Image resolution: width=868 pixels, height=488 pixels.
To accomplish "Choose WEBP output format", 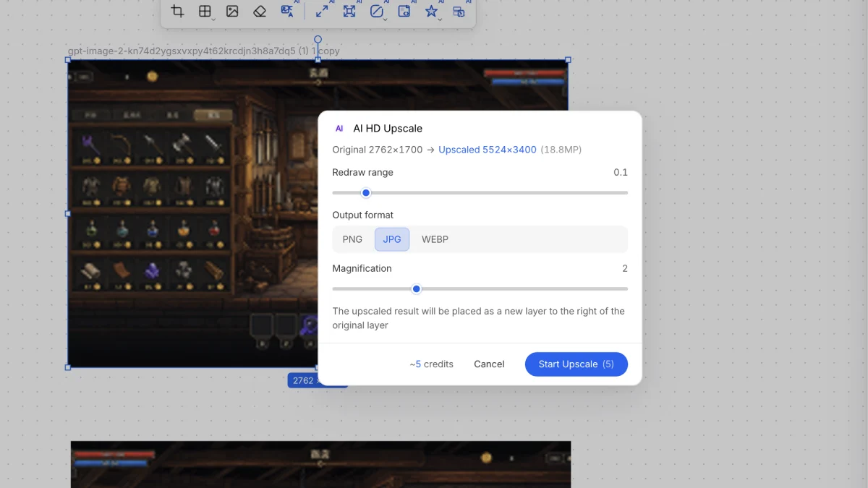I will coord(435,239).
